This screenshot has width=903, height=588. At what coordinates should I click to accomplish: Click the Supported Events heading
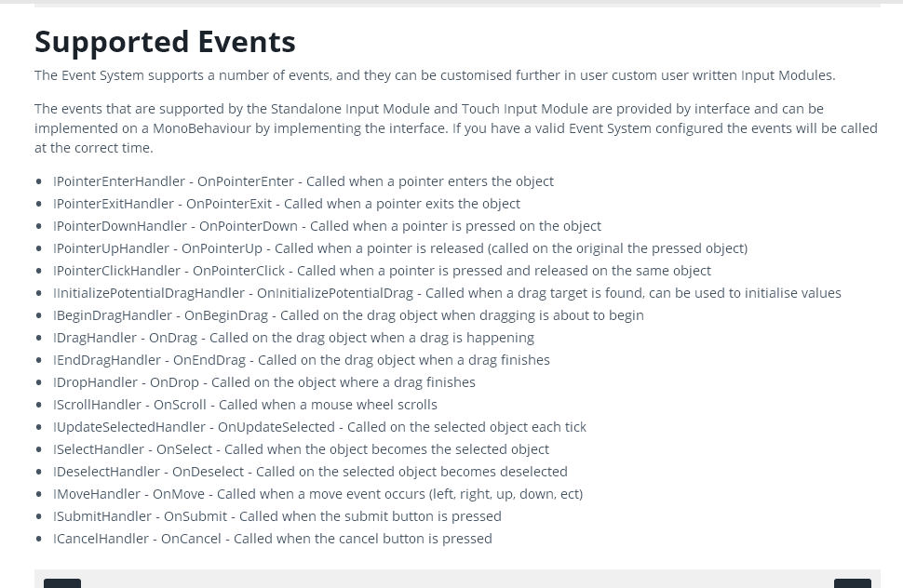(165, 42)
